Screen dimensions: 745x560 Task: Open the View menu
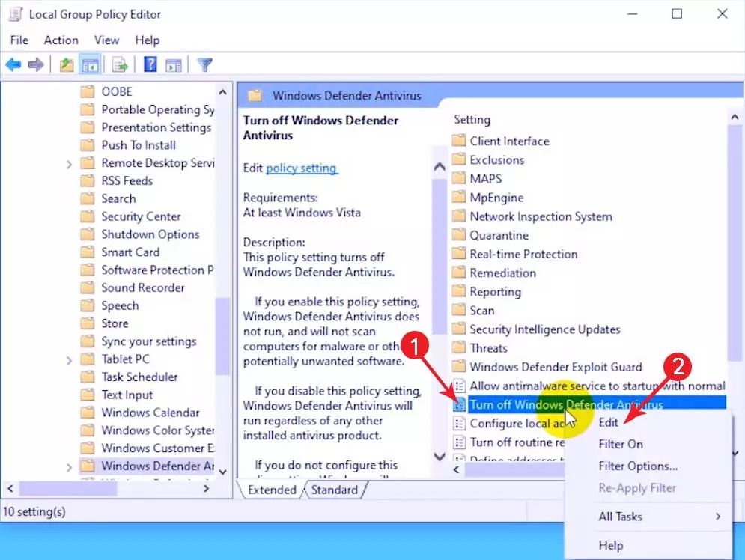coord(106,40)
